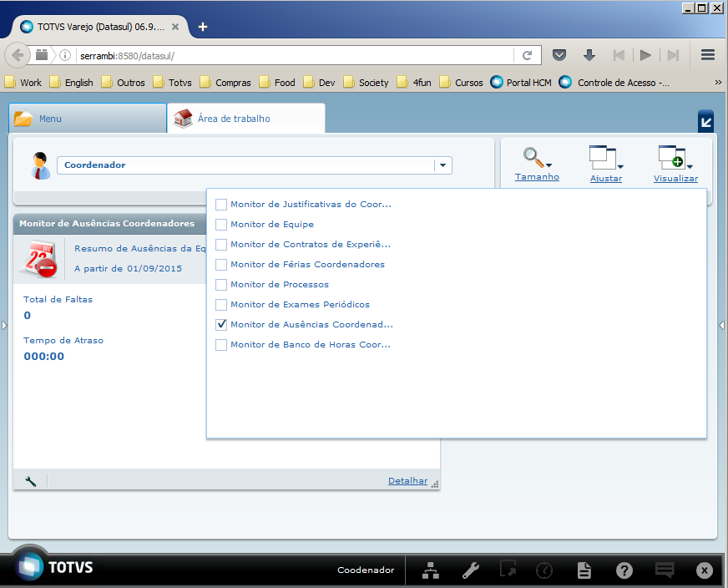The width and height of the screenshot is (728, 588).
Task: Click the export window icon in the bottom bar
Action: [508, 569]
